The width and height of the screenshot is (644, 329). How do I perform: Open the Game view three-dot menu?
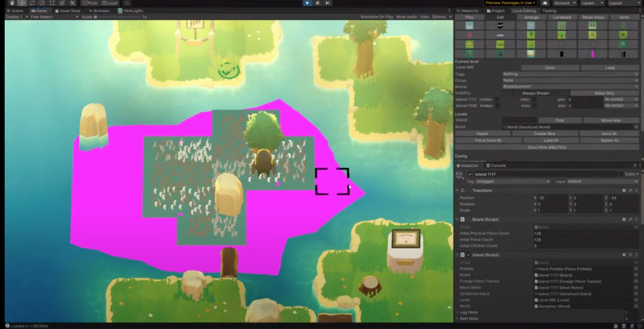tap(449, 10)
